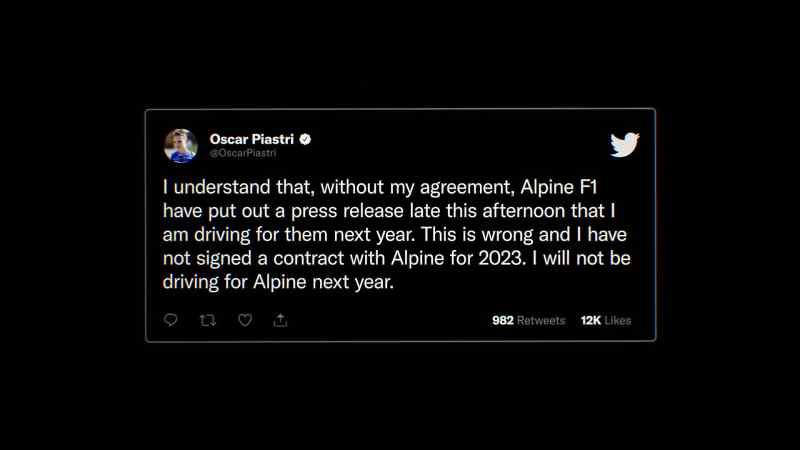Click the words 'Alpine F1' in tweet
800x450 pixels.
point(559,187)
